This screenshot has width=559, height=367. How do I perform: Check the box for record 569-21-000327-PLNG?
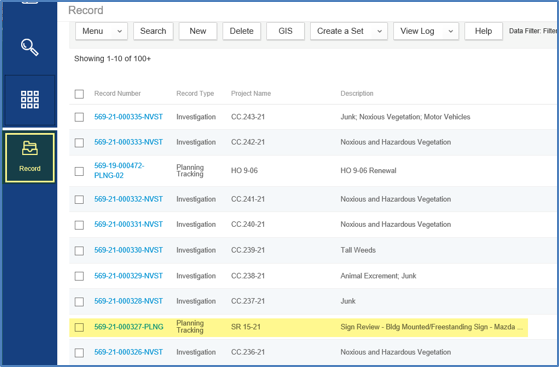click(79, 327)
